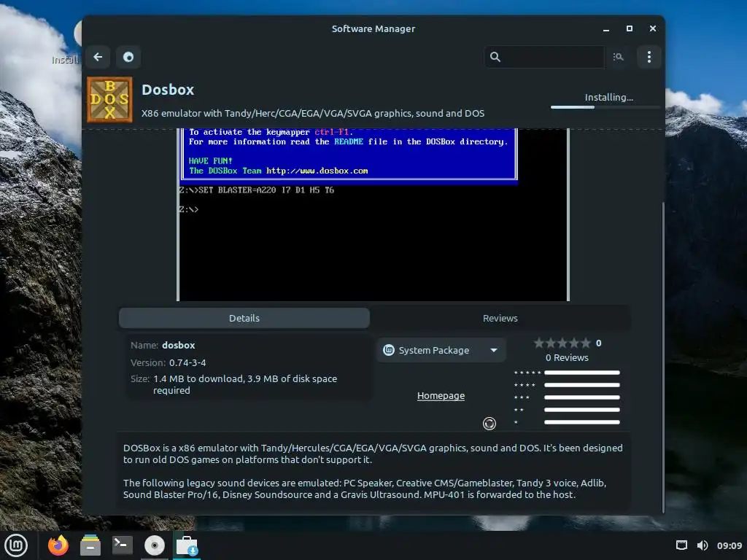
Task: Minimize the Software Manager window
Action: click(606, 29)
